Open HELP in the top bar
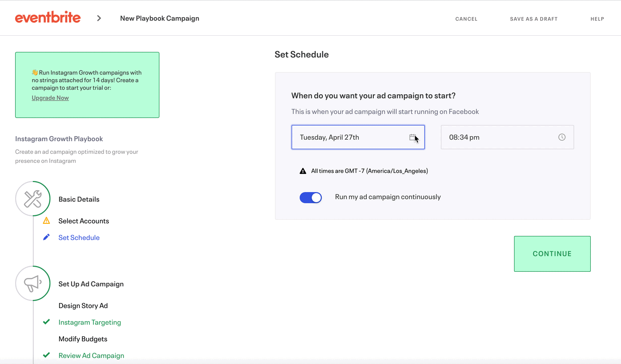Image resolution: width=621 pixels, height=364 pixels. (597, 19)
